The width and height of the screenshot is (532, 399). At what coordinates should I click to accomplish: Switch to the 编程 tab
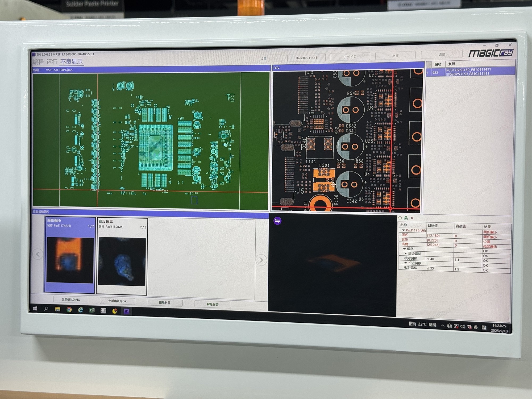pos(38,62)
